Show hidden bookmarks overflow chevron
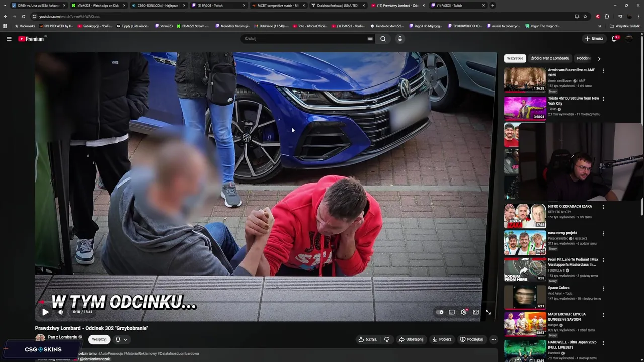This screenshot has height=362, width=644. [599, 26]
